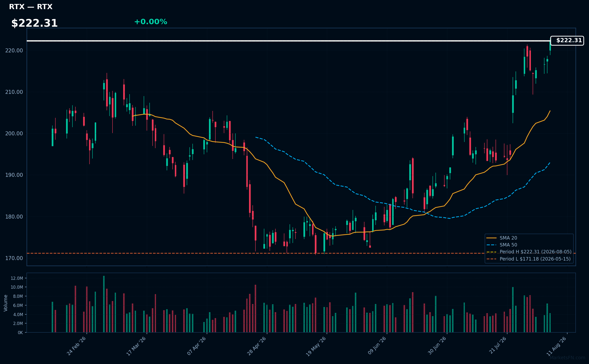Click the 4.0M volume axis label

[x=18, y=315]
